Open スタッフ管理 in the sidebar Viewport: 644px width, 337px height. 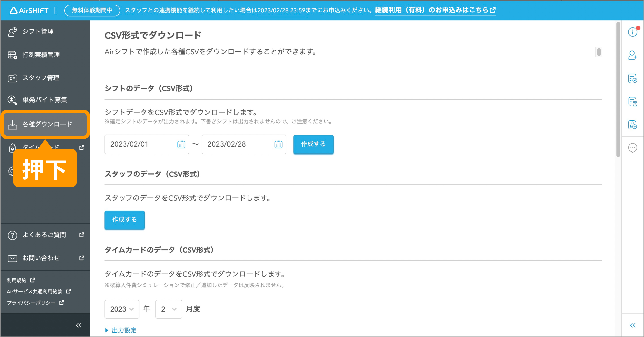pyautogui.click(x=45, y=78)
